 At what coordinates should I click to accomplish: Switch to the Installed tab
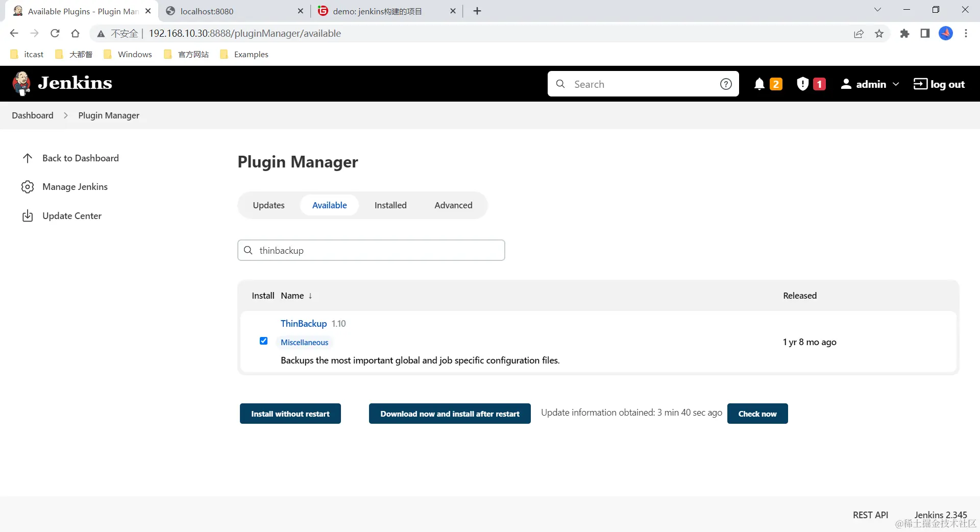pyautogui.click(x=390, y=205)
